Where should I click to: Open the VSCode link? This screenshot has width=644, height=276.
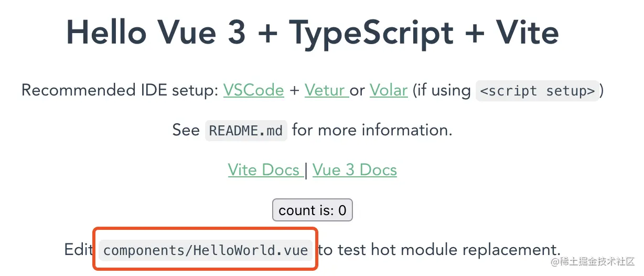(253, 90)
